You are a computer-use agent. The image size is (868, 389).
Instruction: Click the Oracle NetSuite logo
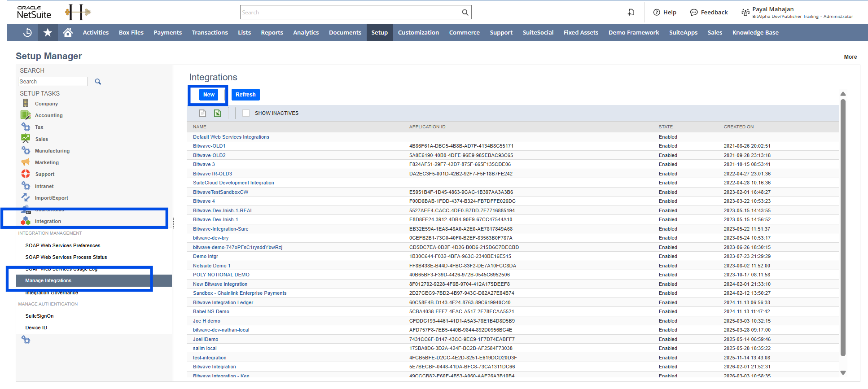coord(34,12)
